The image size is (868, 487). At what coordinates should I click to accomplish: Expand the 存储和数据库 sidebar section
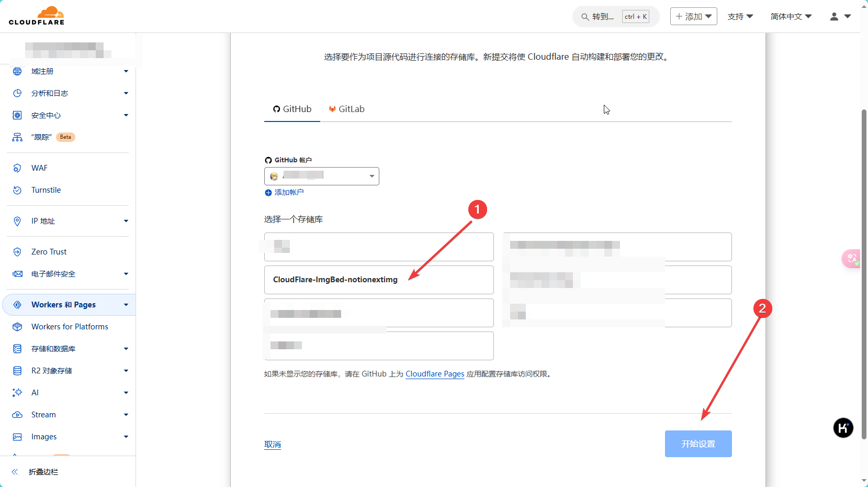pos(126,349)
